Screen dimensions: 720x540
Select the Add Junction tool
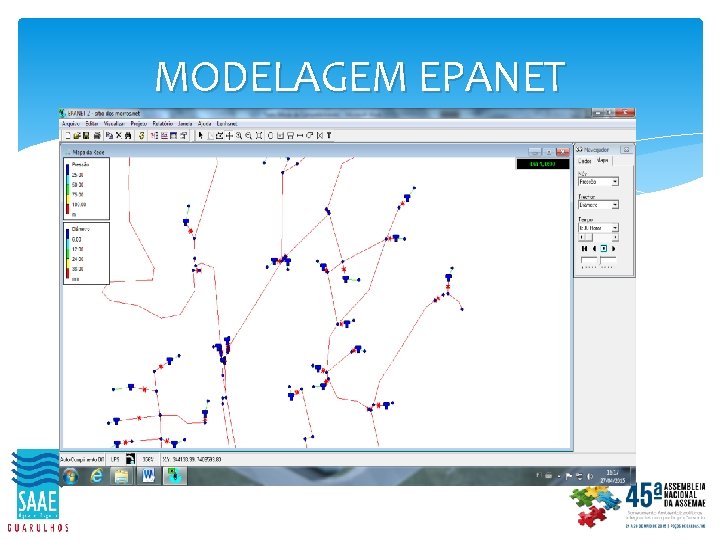click(x=270, y=135)
